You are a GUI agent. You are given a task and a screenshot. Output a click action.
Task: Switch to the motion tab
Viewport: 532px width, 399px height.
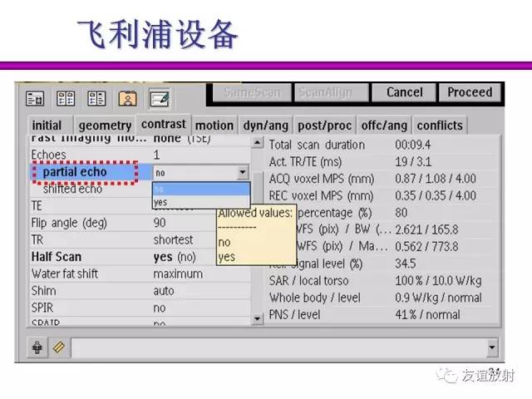point(214,126)
